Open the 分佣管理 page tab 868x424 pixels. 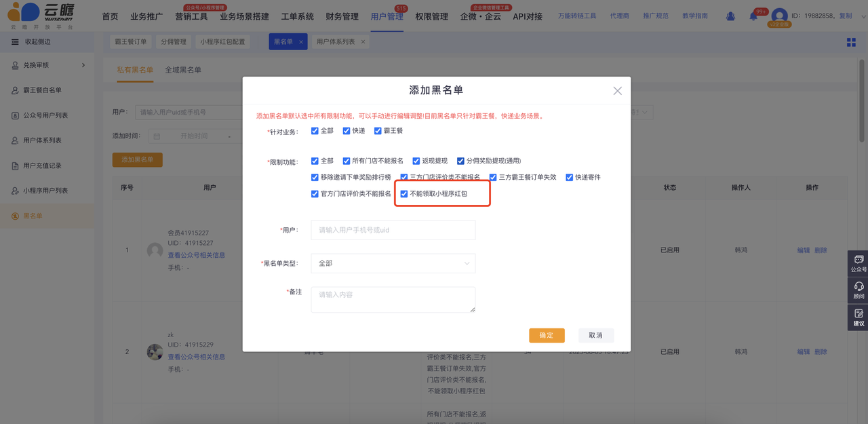[x=174, y=42]
